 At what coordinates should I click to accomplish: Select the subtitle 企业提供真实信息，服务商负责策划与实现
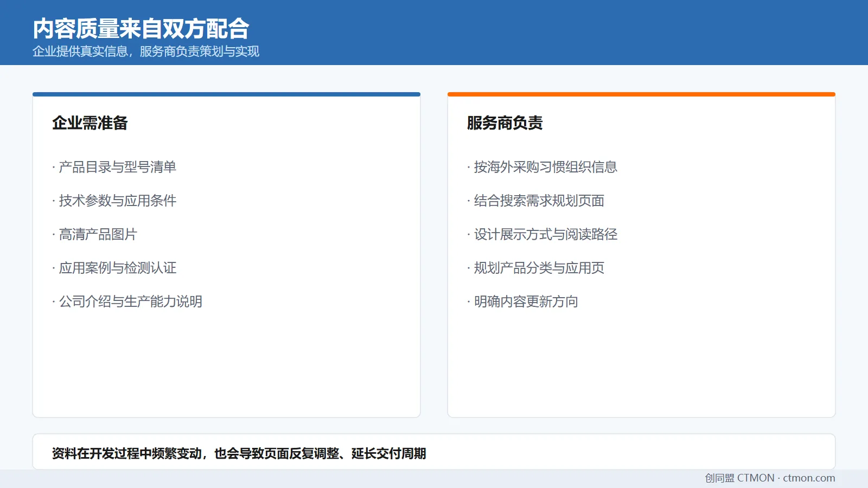(146, 52)
